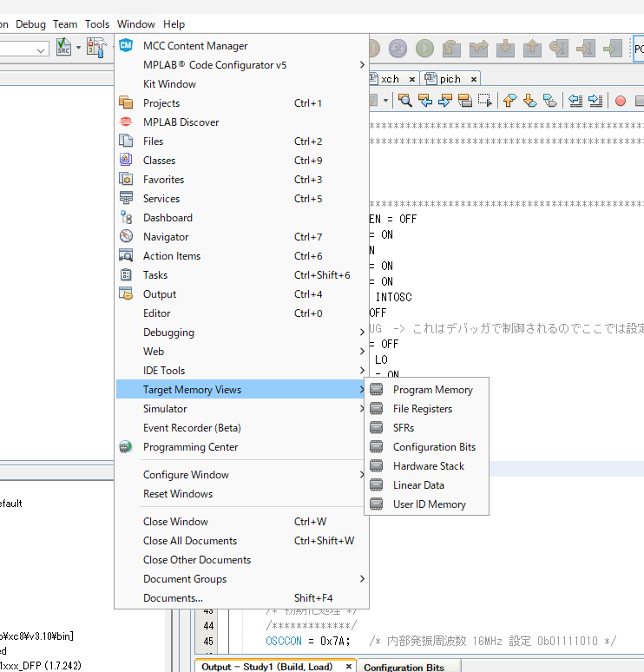Screen dimensions: 644x672
Task: Toggle Bookmark icon in editor toolbar
Action: pyautogui.click(x=550, y=101)
